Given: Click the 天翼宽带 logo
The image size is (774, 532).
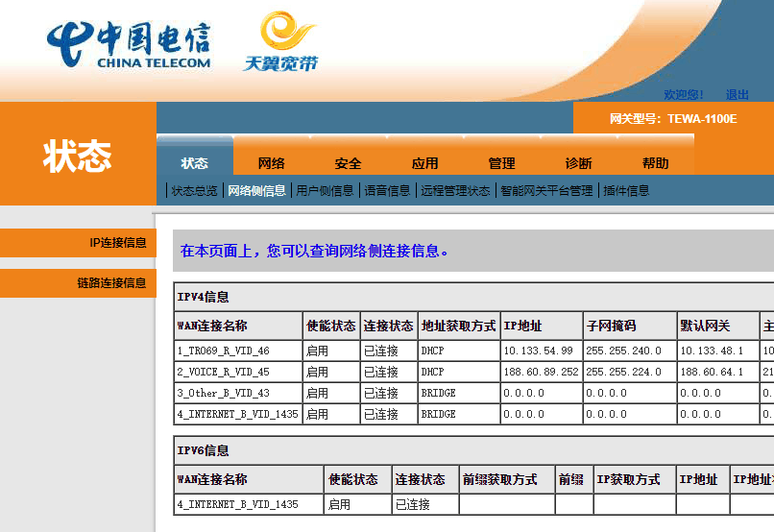Looking at the screenshot, I should pyautogui.click(x=280, y=41).
